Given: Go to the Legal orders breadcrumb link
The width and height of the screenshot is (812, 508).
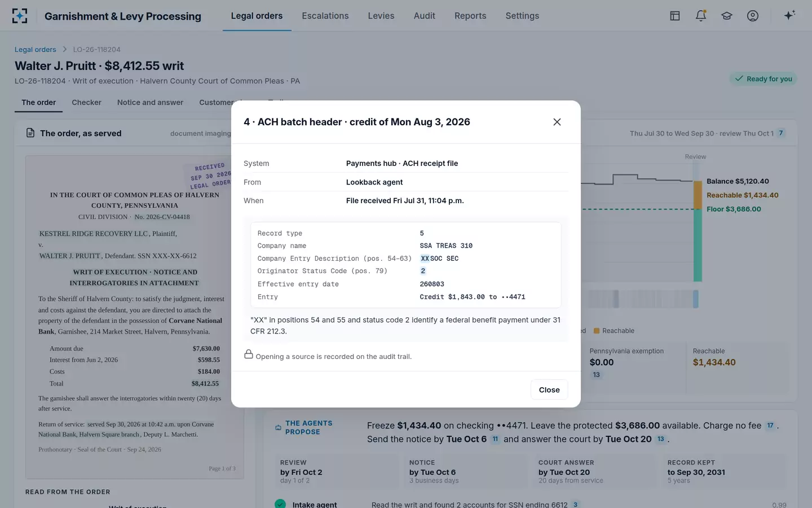Looking at the screenshot, I should click(36, 50).
